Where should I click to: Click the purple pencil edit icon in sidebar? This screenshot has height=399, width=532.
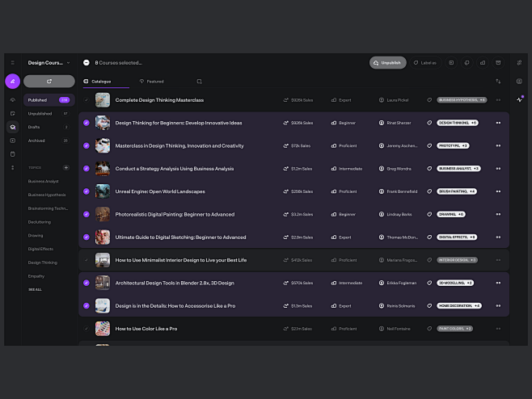coord(12,81)
